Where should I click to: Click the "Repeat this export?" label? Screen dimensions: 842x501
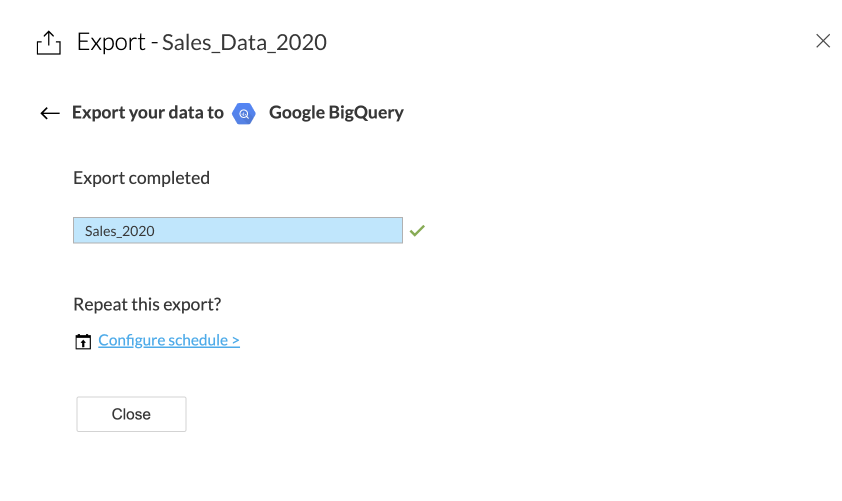pyautogui.click(x=147, y=304)
